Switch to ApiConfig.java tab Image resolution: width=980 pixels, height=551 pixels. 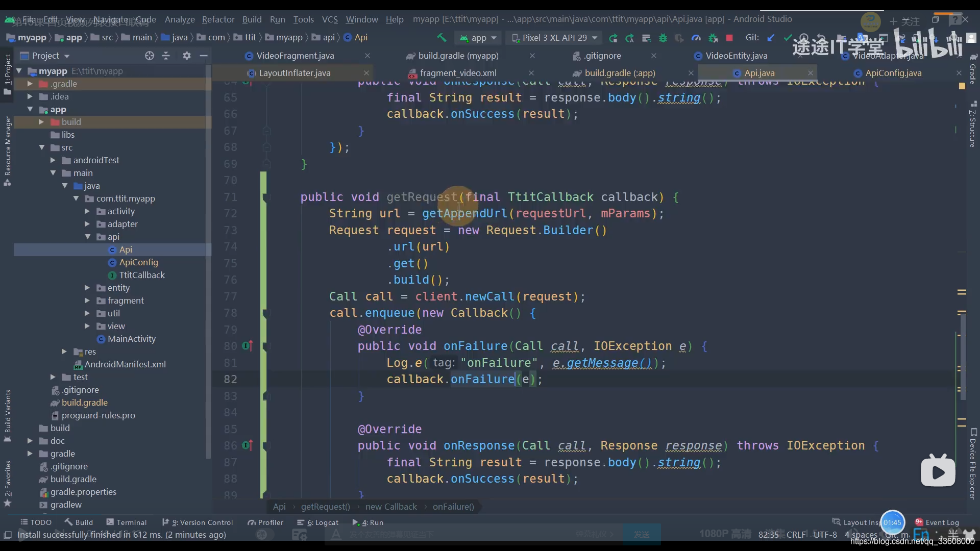893,73
